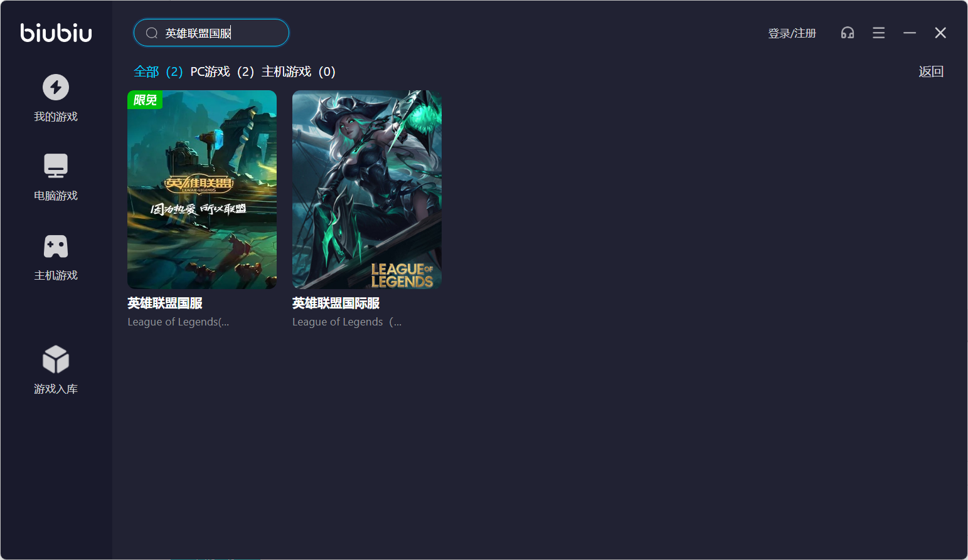Open the PC games monitor icon

click(56, 166)
